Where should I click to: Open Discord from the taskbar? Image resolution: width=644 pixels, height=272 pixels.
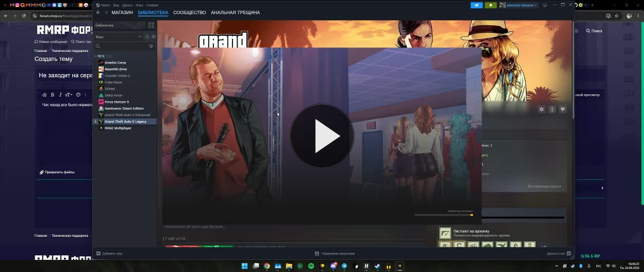coord(333,266)
